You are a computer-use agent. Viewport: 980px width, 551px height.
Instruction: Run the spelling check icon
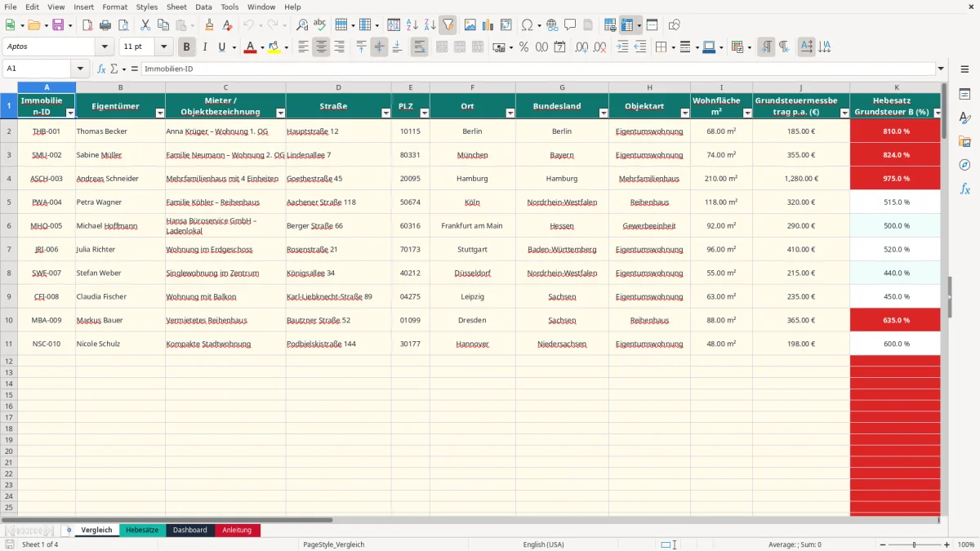(320, 25)
